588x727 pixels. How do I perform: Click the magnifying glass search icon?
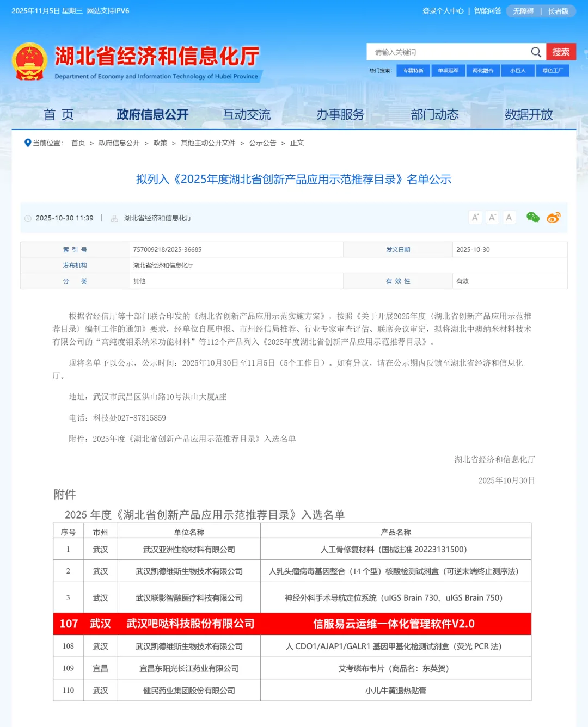point(536,52)
